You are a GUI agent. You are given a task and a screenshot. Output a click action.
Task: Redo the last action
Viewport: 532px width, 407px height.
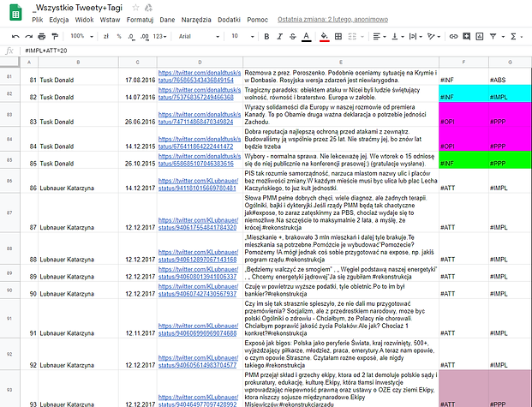[28, 36]
